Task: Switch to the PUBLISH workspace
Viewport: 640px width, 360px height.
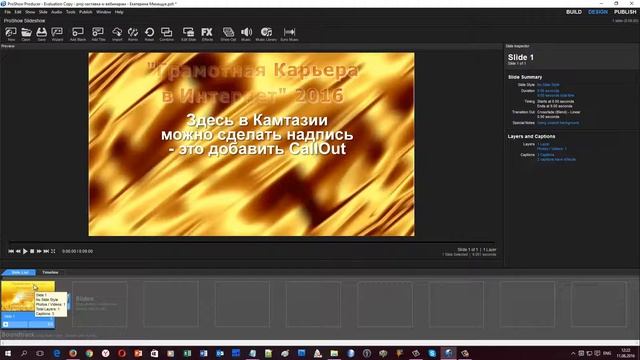Action: point(625,12)
